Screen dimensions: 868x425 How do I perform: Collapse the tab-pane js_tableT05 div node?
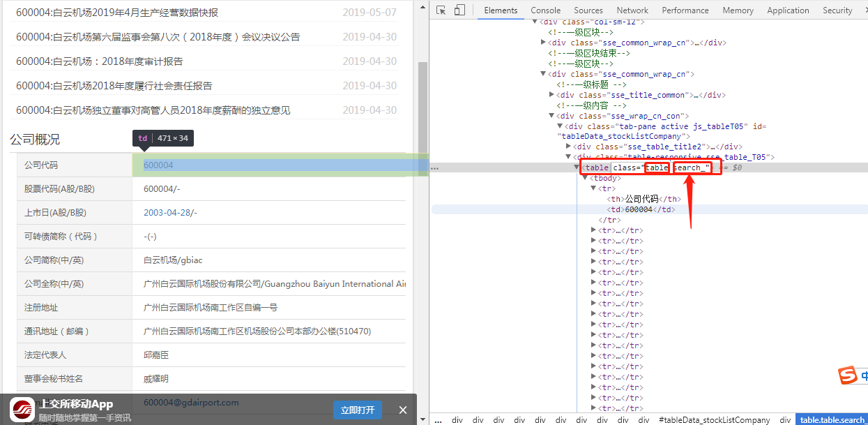tap(560, 126)
